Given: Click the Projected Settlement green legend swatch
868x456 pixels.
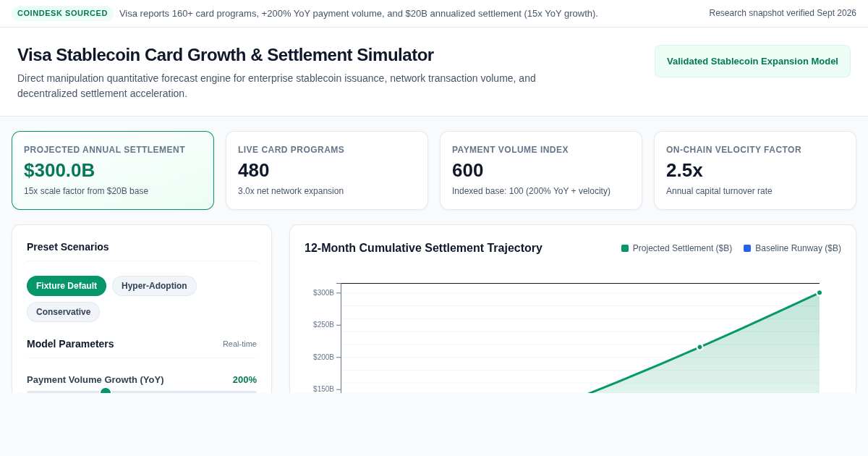Looking at the screenshot, I should [625, 248].
